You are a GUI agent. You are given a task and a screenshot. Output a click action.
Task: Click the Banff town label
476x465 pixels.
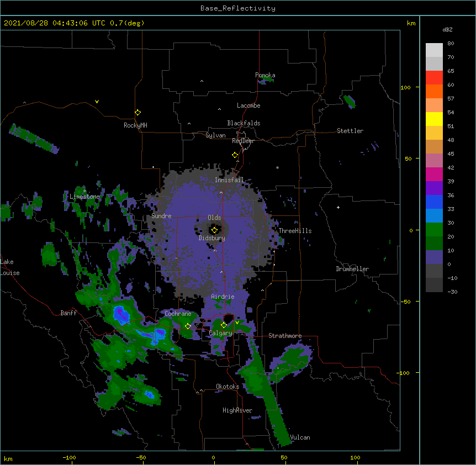(68, 313)
